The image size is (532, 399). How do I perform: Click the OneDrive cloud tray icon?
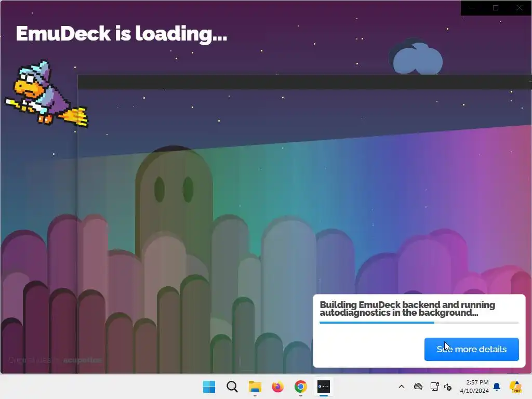click(418, 387)
